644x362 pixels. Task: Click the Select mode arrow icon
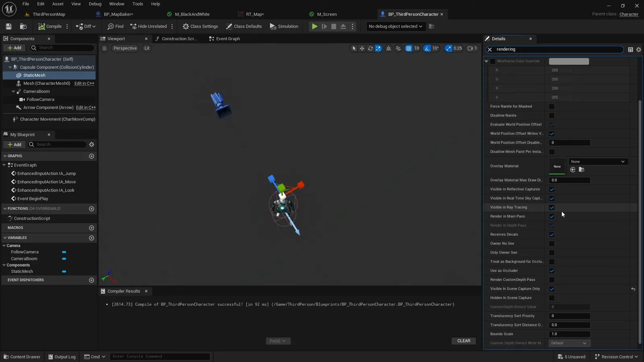coord(354,48)
